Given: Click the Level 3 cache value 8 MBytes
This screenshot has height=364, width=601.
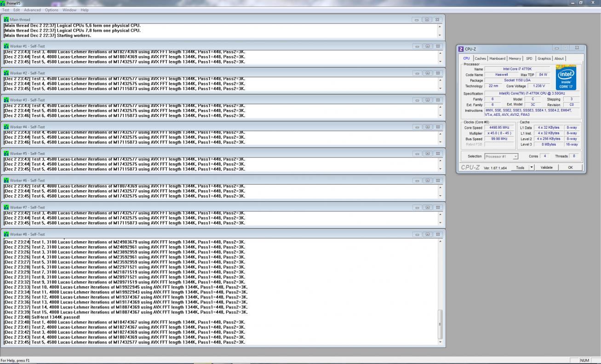Looking at the screenshot, I should (x=549, y=144).
